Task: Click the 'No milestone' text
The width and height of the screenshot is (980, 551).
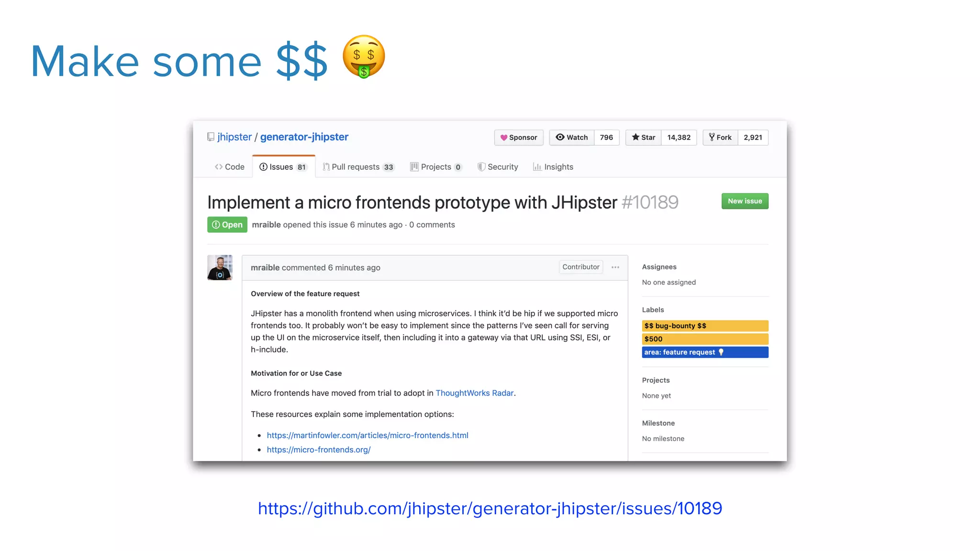Action: [663, 439]
